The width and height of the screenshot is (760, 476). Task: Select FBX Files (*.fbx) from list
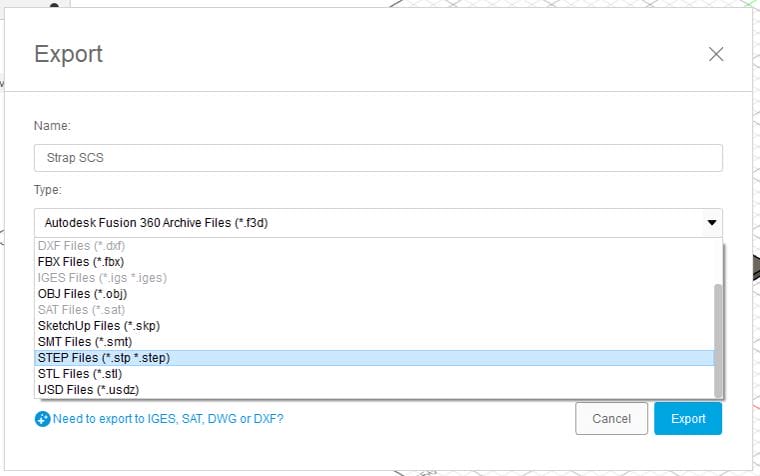tap(80, 262)
